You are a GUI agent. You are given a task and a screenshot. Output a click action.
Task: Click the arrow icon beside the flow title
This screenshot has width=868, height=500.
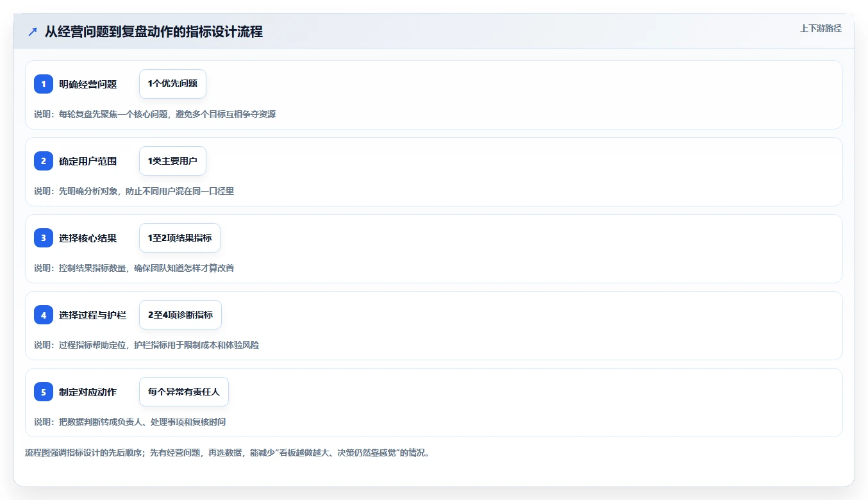pyautogui.click(x=33, y=32)
